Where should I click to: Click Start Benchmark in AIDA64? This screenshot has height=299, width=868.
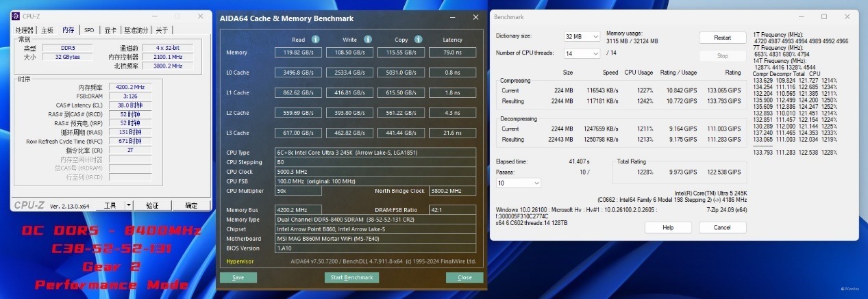click(x=351, y=278)
